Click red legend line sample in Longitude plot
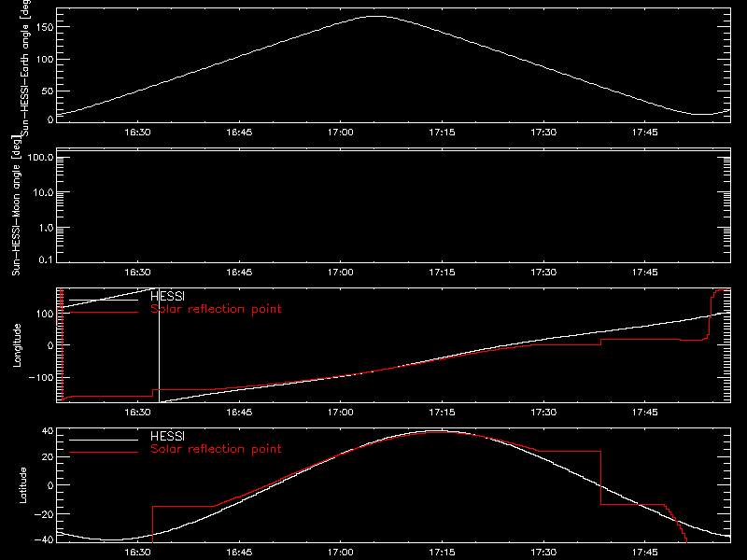This screenshot has height=560, width=747. (x=104, y=313)
